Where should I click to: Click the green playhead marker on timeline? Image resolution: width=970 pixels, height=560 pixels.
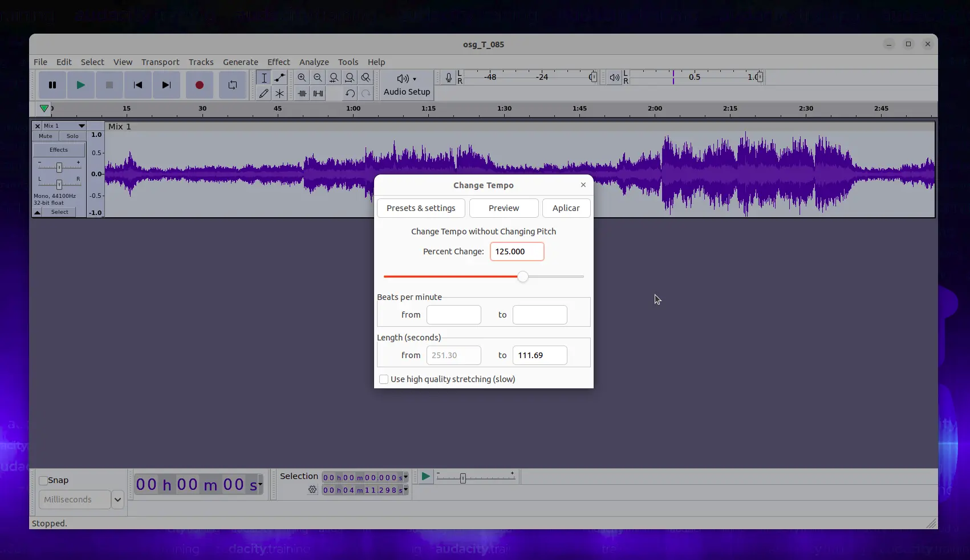pyautogui.click(x=44, y=108)
